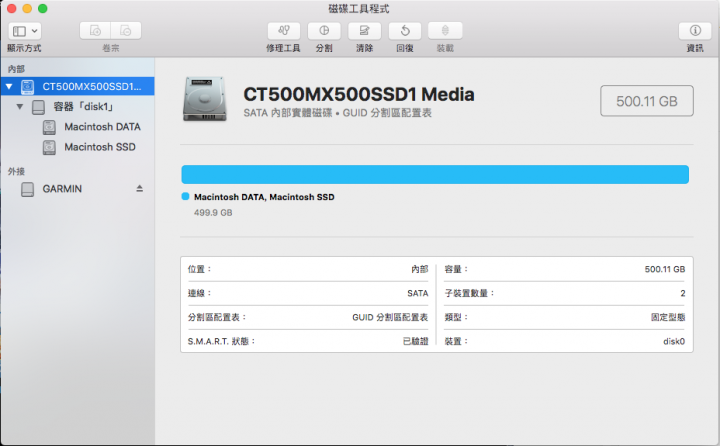Select the GARMIN external disk

click(78, 189)
